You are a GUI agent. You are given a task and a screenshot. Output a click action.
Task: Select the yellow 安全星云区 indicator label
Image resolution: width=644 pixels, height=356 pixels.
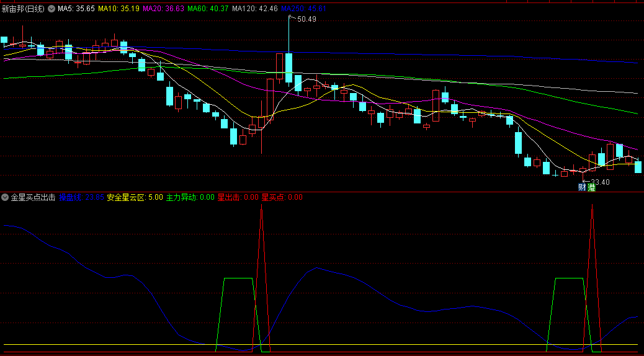coord(135,197)
